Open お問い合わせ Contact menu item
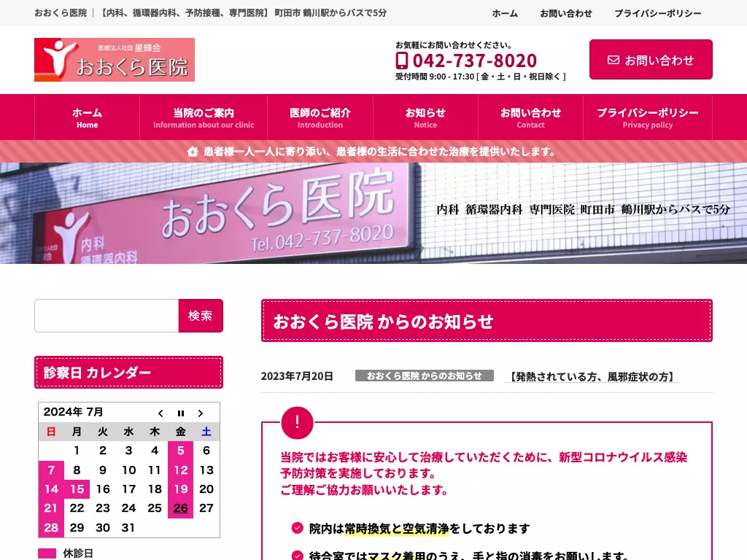 (x=531, y=117)
